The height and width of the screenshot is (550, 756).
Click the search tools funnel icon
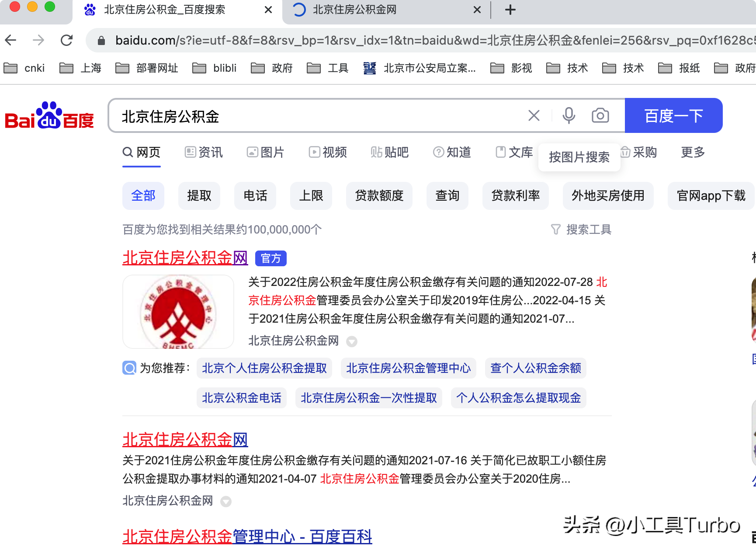click(x=555, y=230)
